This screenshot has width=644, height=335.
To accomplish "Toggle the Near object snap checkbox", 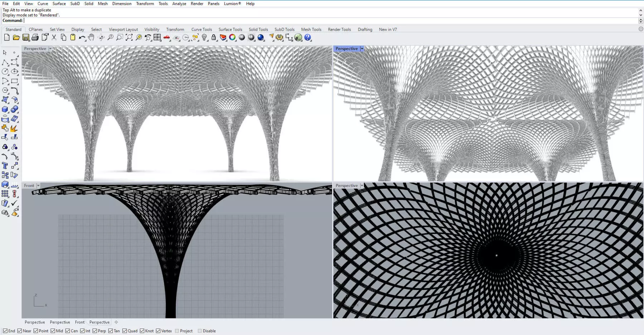I will (x=20, y=331).
